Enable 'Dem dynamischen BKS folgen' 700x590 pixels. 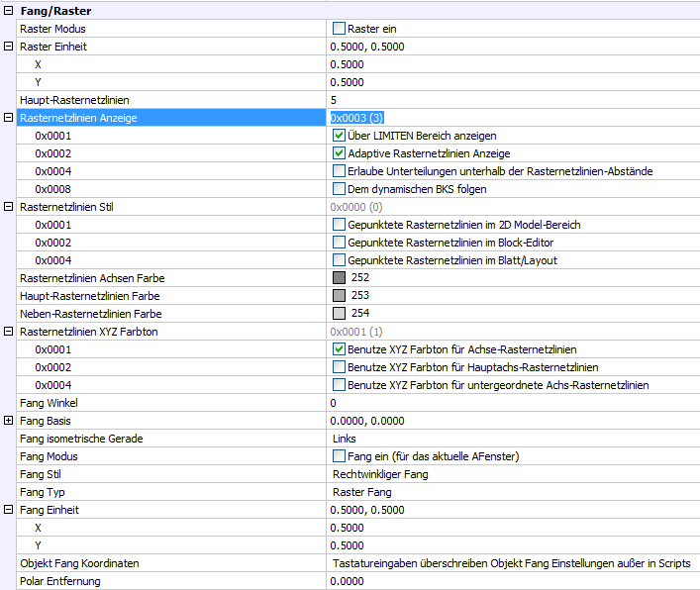click(340, 189)
